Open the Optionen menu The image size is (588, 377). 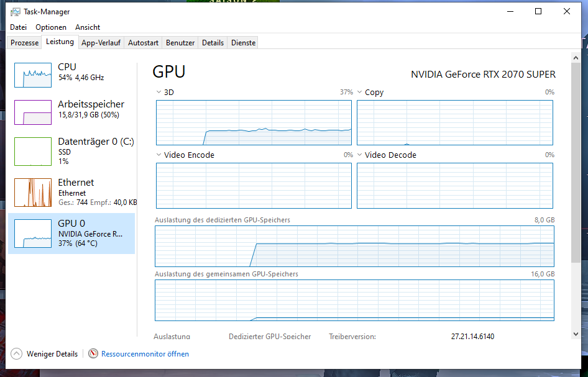pyautogui.click(x=51, y=27)
